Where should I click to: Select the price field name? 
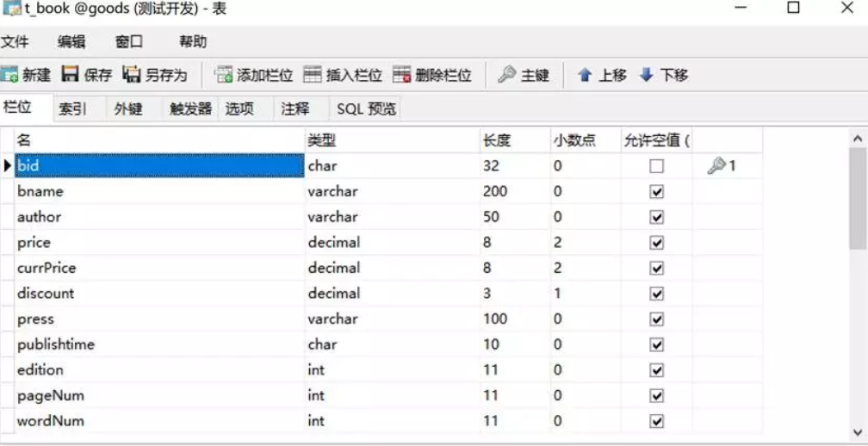[159, 242]
